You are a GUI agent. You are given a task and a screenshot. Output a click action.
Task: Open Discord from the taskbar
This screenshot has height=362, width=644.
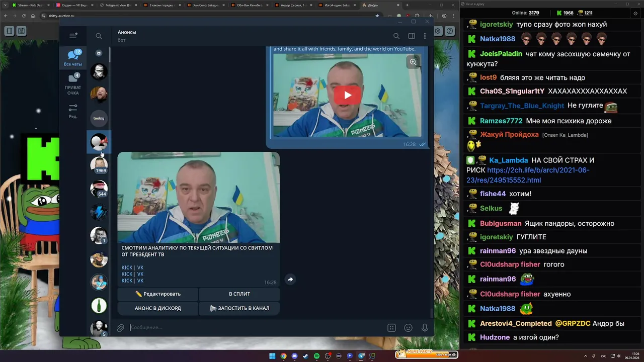pos(294,356)
